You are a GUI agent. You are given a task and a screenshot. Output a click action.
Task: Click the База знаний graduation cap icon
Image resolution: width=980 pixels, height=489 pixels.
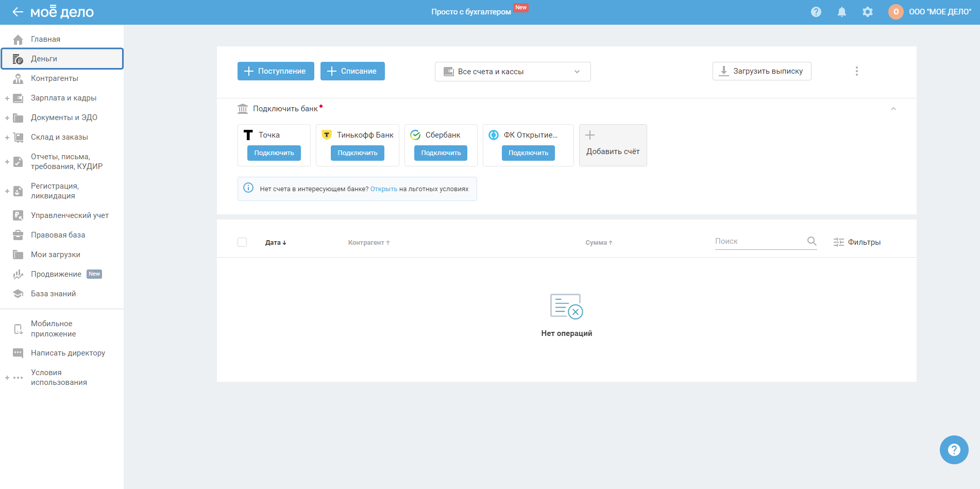(x=18, y=294)
